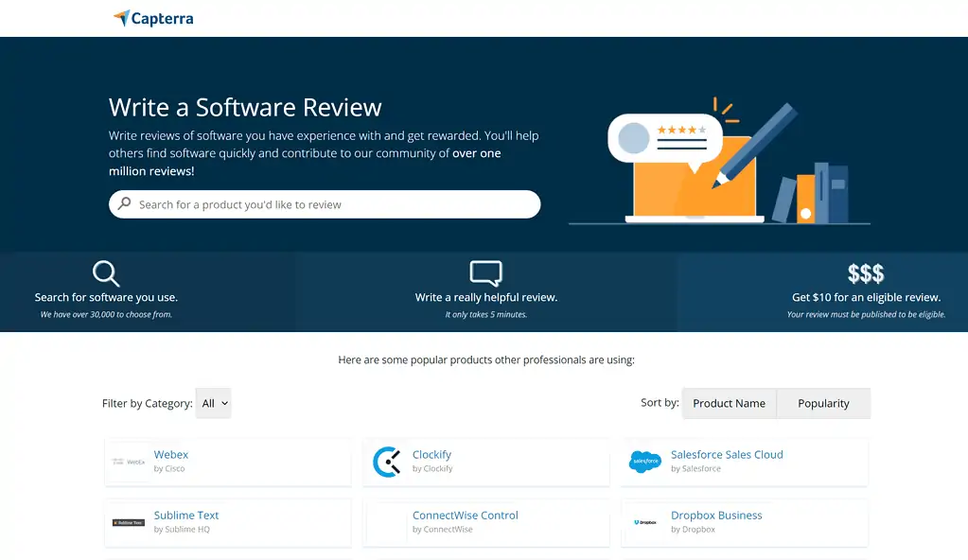This screenshot has height=560, width=968.
Task: Click the Sublime Text product name
Action: (x=186, y=515)
